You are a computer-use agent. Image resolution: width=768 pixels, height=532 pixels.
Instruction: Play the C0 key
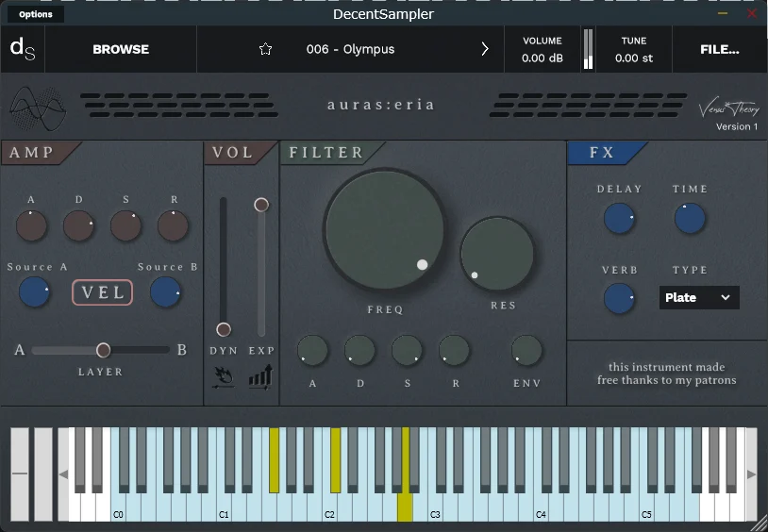coord(118,507)
